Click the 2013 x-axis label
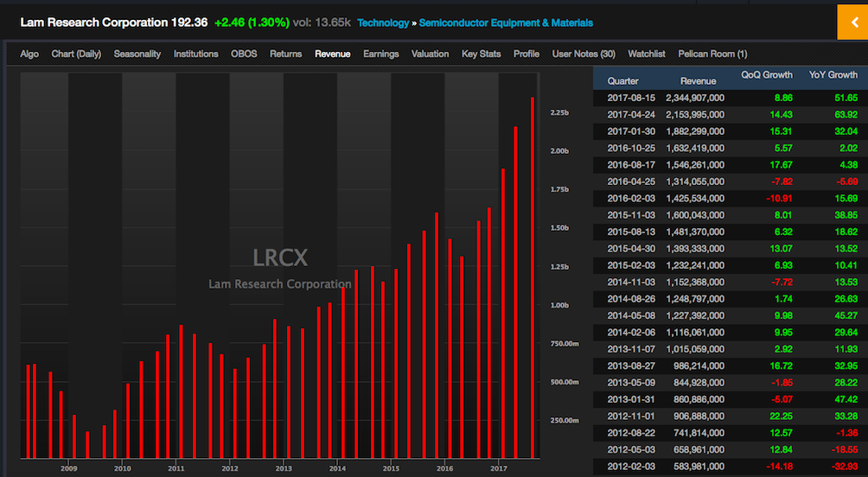868x477 pixels. 284,468
